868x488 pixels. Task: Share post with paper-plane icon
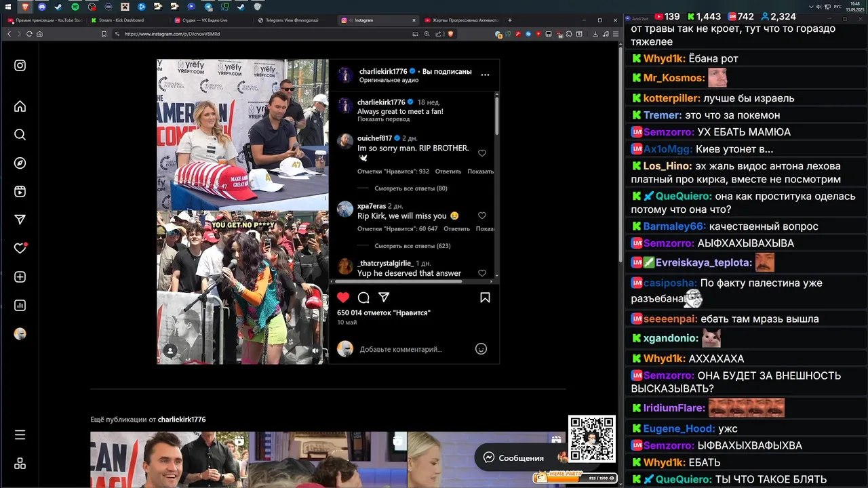tap(384, 298)
